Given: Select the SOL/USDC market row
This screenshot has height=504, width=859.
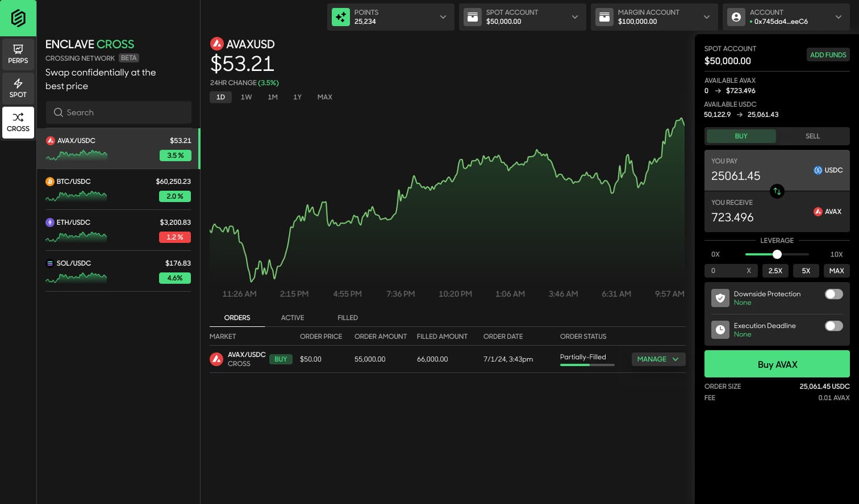Looking at the screenshot, I should click(118, 271).
